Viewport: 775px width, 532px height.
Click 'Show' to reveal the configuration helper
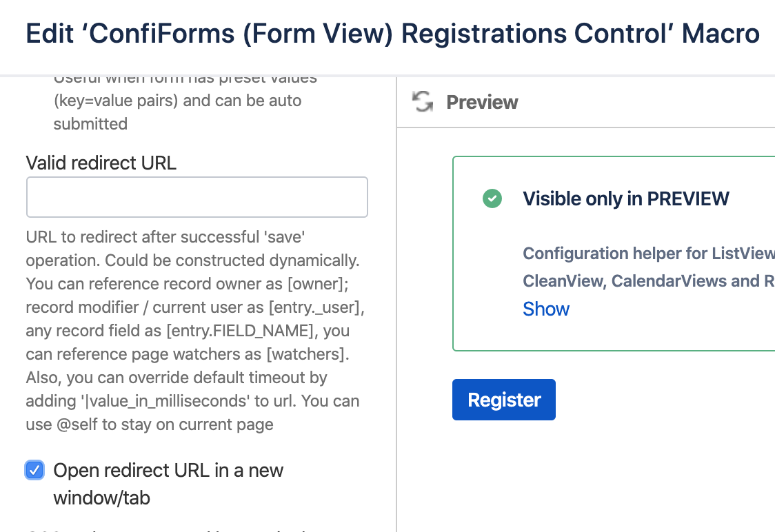(x=545, y=309)
